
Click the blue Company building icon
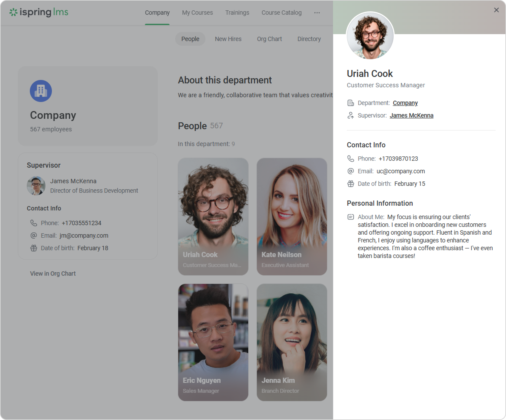click(41, 91)
